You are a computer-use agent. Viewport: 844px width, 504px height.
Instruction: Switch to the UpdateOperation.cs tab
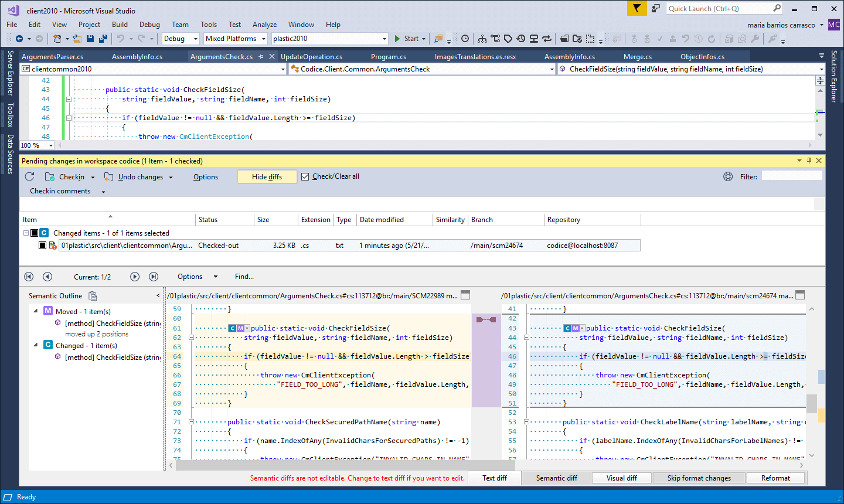pyautogui.click(x=311, y=57)
